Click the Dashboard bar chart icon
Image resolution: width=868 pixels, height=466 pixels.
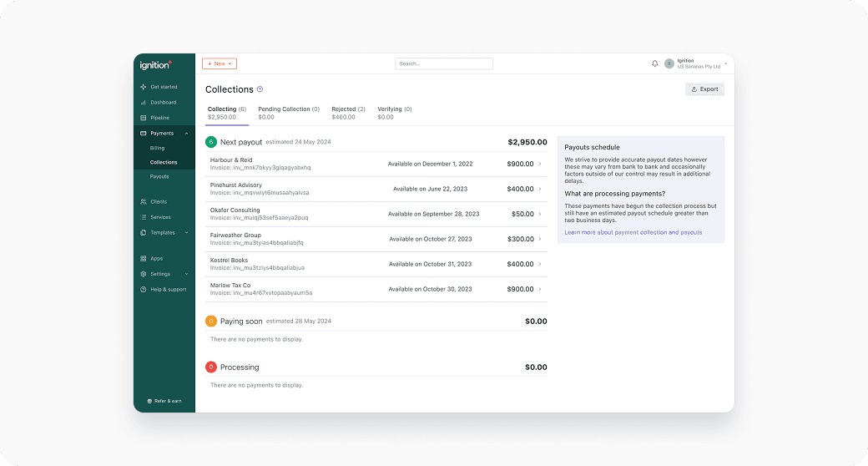click(144, 103)
